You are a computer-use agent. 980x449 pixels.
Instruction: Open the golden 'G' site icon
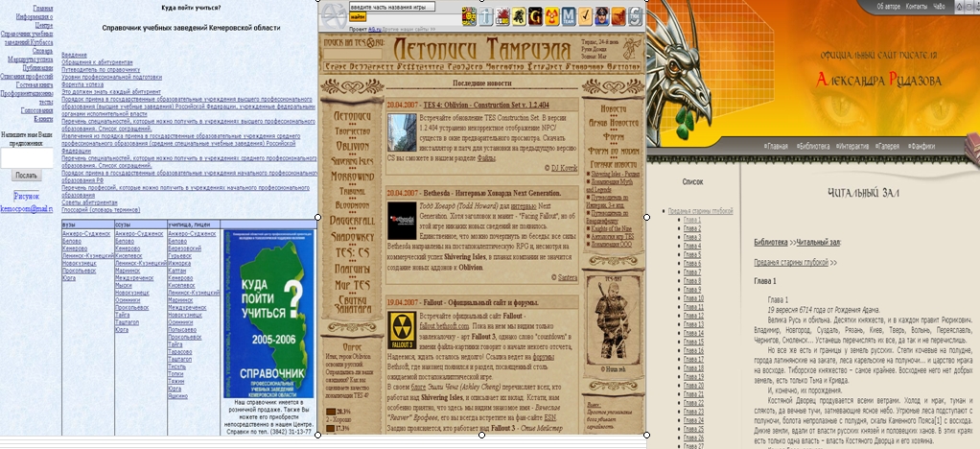coord(536,15)
